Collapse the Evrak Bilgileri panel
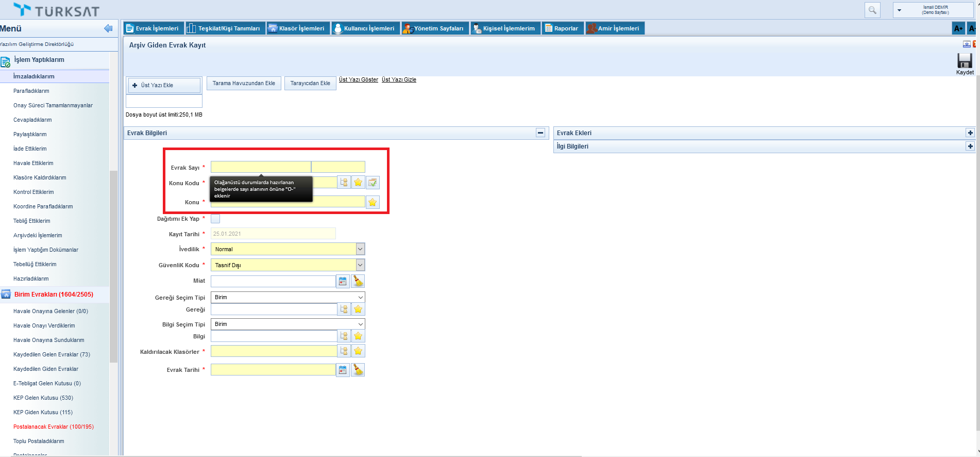 (x=540, y=133)
